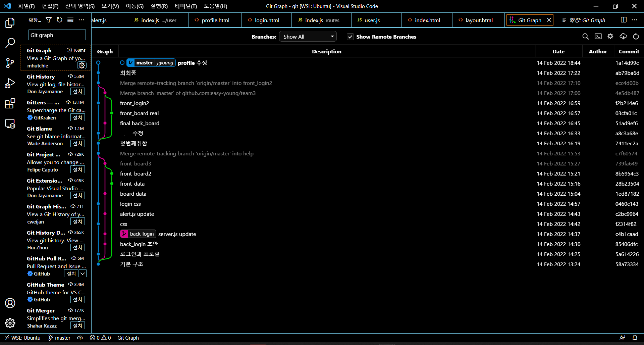Open the 확장: Git Graph tab
Image resolution: width=644 pixels, height=345 pixels.
point(587,20)
